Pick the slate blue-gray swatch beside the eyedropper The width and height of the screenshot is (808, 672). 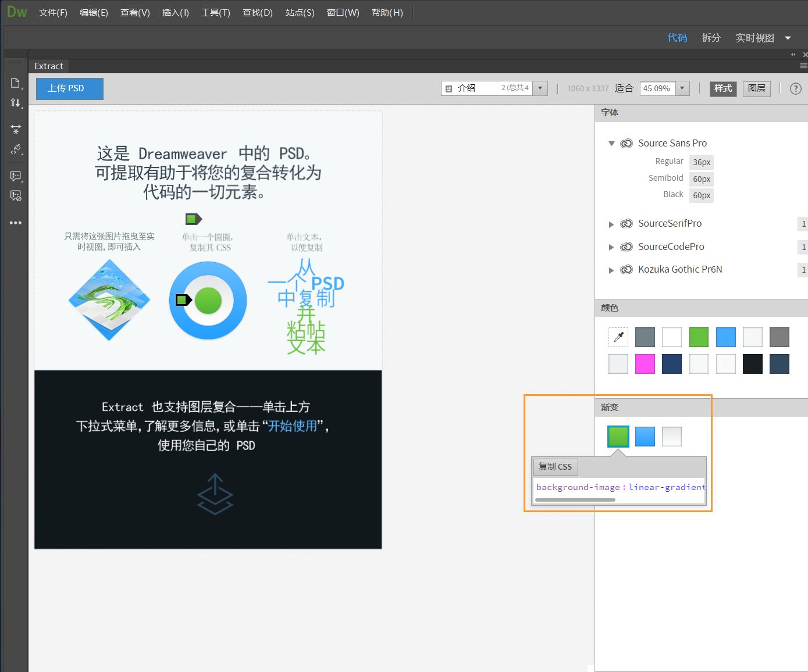tap(645, 337)
